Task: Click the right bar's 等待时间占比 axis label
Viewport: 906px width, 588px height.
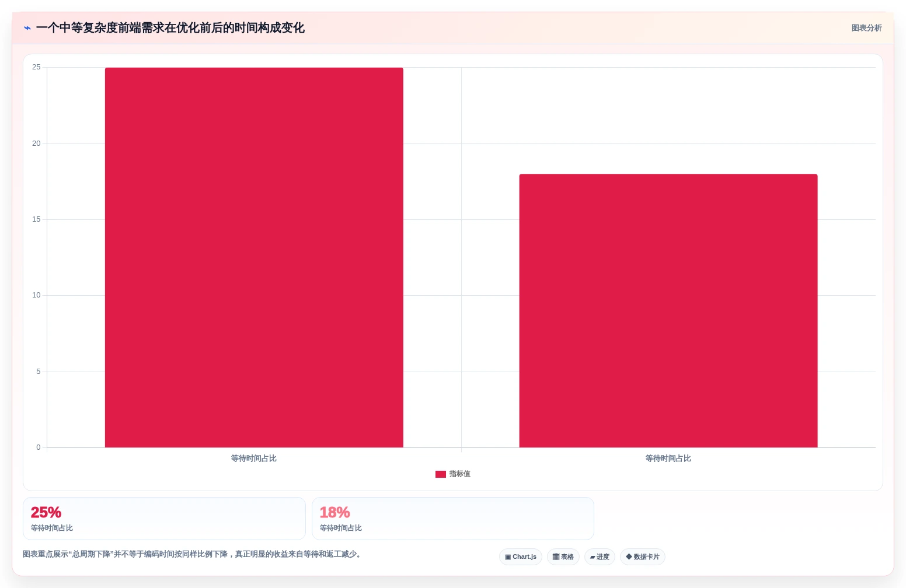Action: [x=668, y=459]
